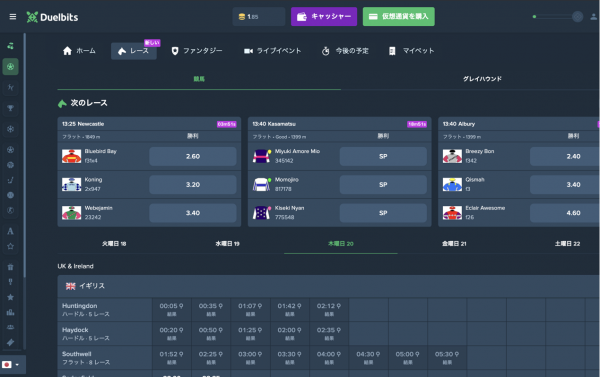The height and width of the screenshot is (377, 600).
Task: Click the filled star icon in sidebar
Action: point(10,297)
